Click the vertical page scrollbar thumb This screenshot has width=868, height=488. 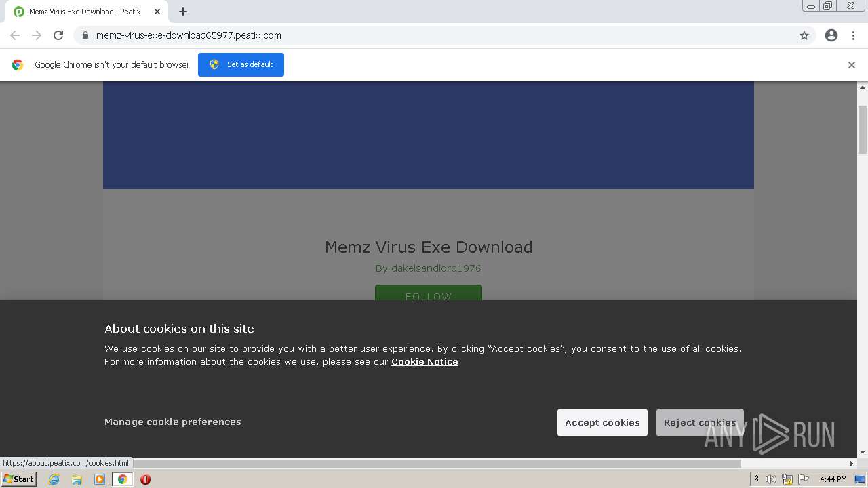point(863,129)
